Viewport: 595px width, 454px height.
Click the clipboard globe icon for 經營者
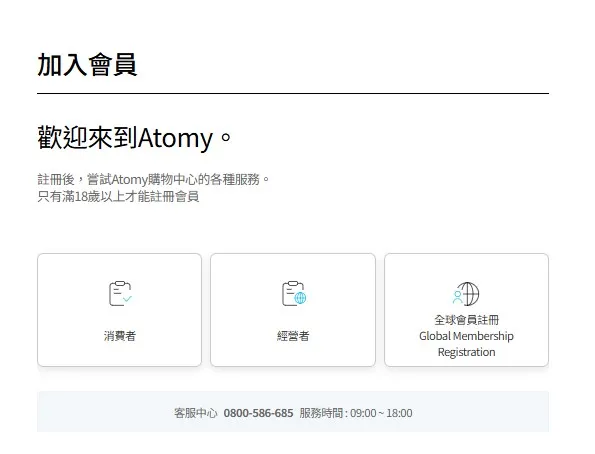pyautogui.click(x=294, y=293)
